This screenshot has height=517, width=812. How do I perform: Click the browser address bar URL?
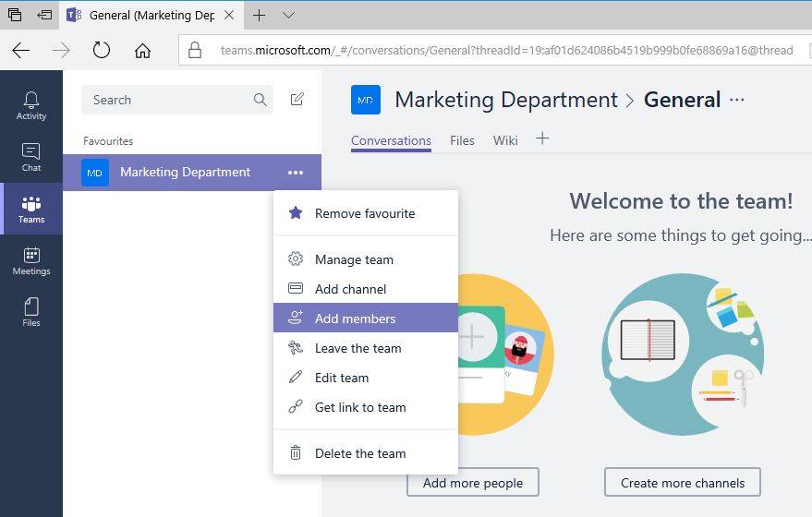click(x=506, y=50)
